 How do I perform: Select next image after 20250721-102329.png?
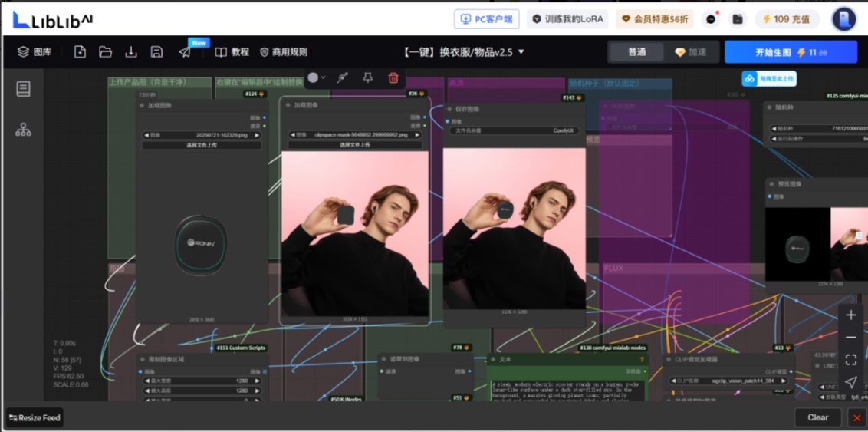(257, 135)
